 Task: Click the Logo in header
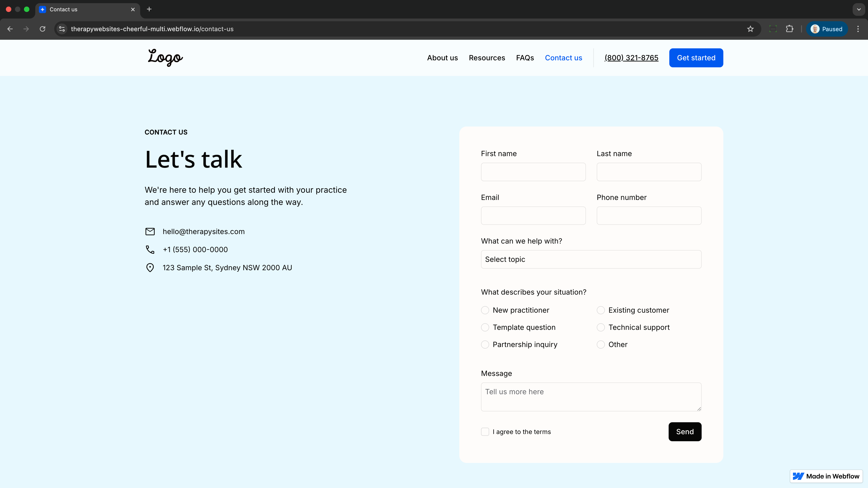click(x=165, y=58)
